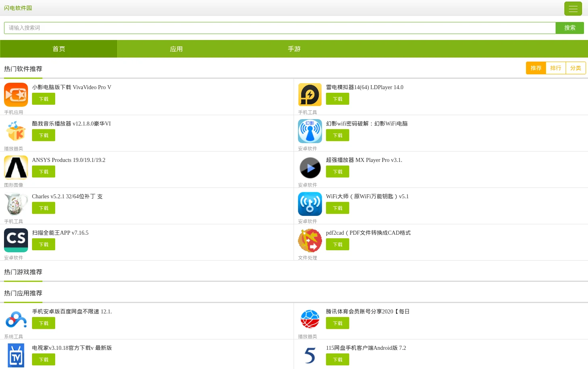Download WiFi大师 v5.1

pos(338,208)
